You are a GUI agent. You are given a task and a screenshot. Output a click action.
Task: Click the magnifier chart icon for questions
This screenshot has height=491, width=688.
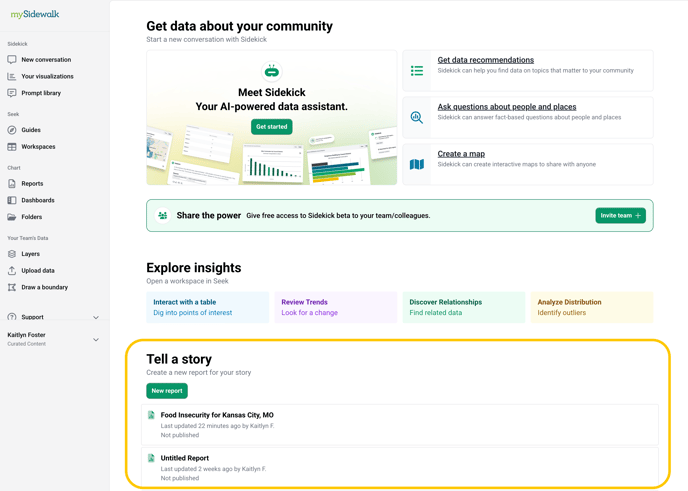416,118
